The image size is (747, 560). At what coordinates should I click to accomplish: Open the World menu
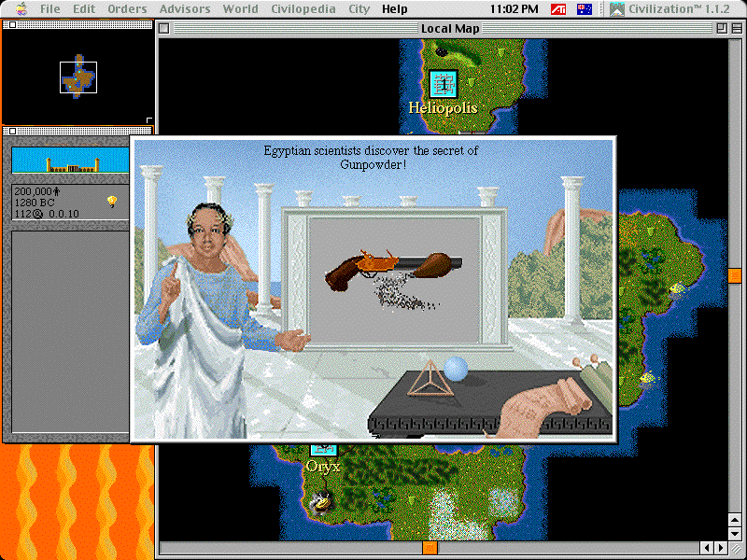pyautogui.click(x=241, y=8)
